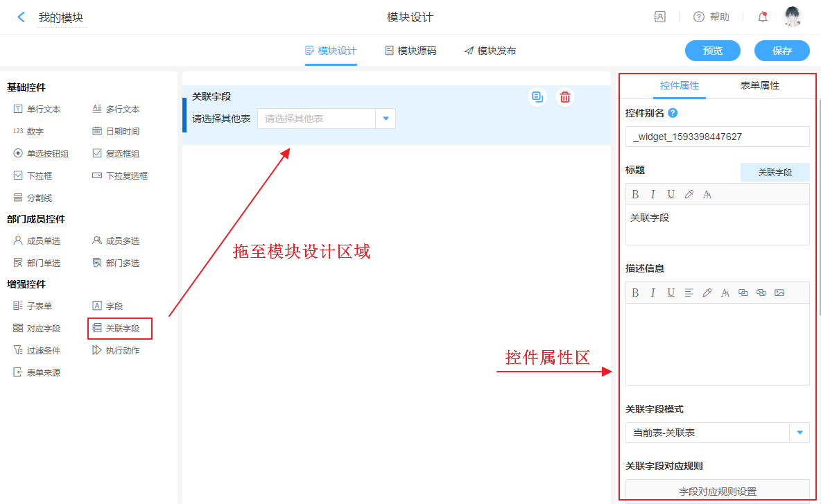The width and height of the screenshot is (821, 504).
Task: Toggle bold in the 标题 editor toolbar
Action: pyautogui.click(x=635, y=195)
